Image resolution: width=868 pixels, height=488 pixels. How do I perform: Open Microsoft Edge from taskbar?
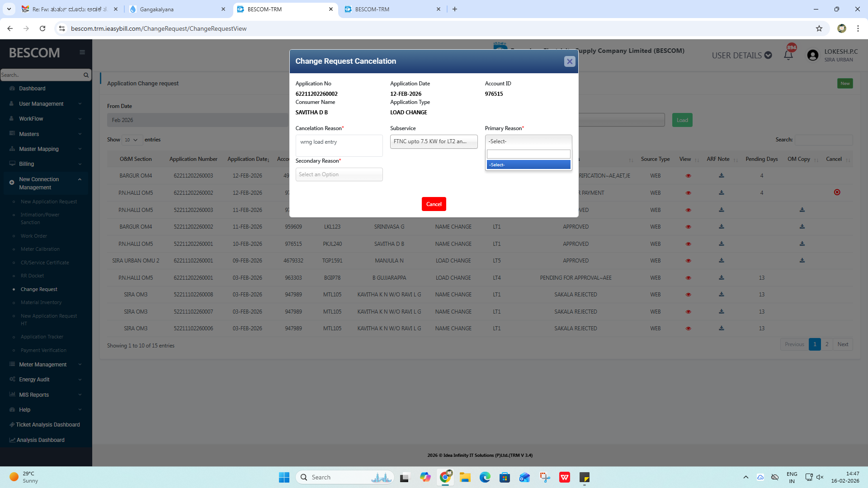tap(485, 477)
